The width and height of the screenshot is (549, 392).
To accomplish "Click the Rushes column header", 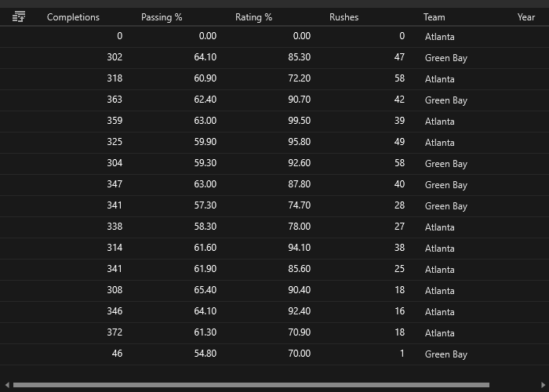I will (x=344, y=17).
